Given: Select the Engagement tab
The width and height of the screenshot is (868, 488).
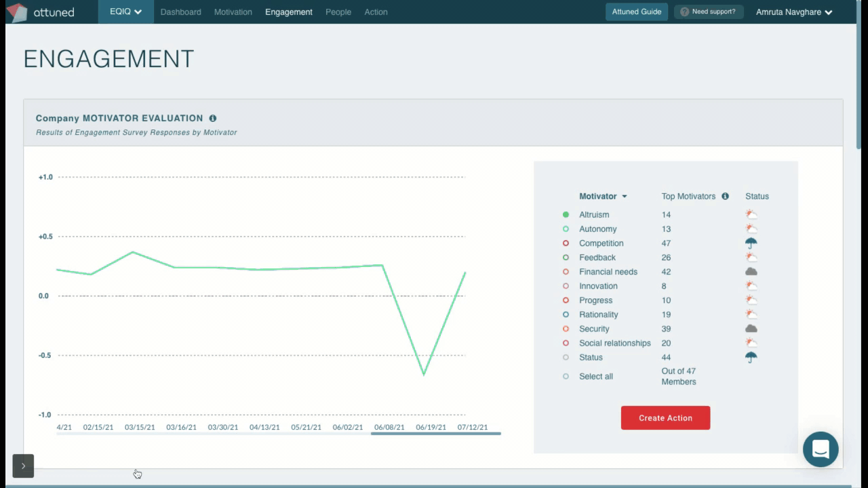Looking at the screenshot, I should [x=289, y=12].
